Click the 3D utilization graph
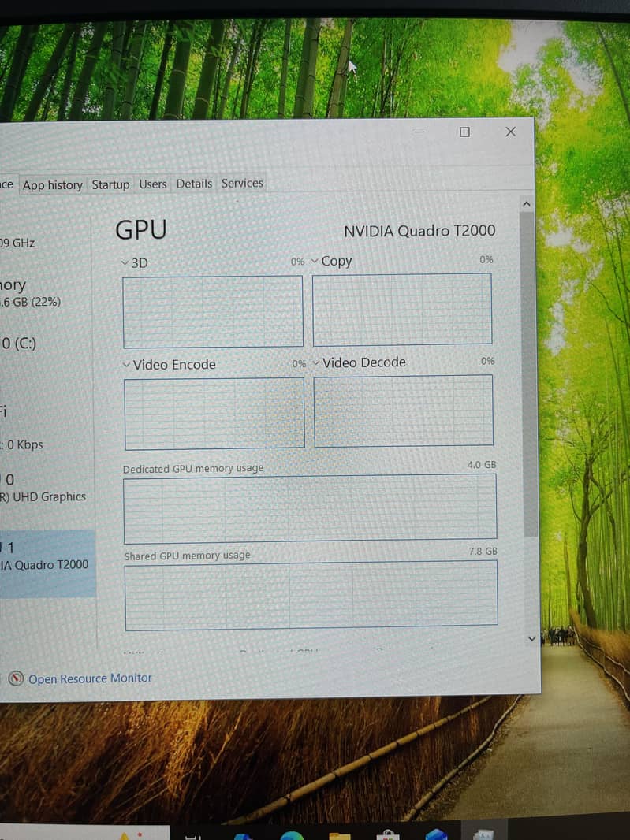The image size is (630, 840). pyautogui.click(x=213, y=312)
